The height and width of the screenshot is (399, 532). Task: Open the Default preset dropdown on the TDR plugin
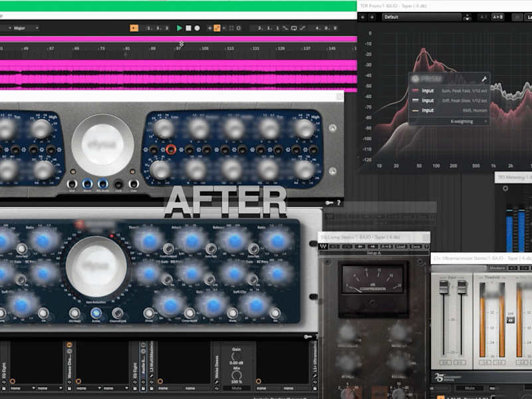(422, 16)
